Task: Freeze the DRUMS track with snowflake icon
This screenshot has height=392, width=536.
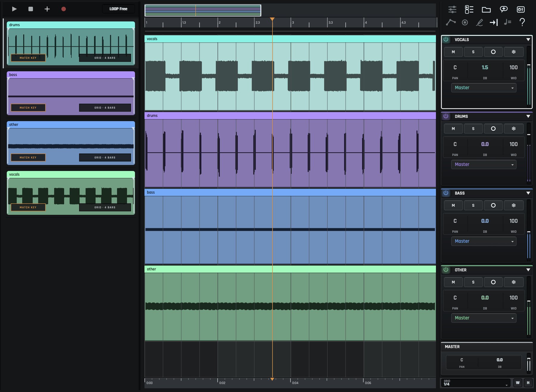Action: coord(513,128)
